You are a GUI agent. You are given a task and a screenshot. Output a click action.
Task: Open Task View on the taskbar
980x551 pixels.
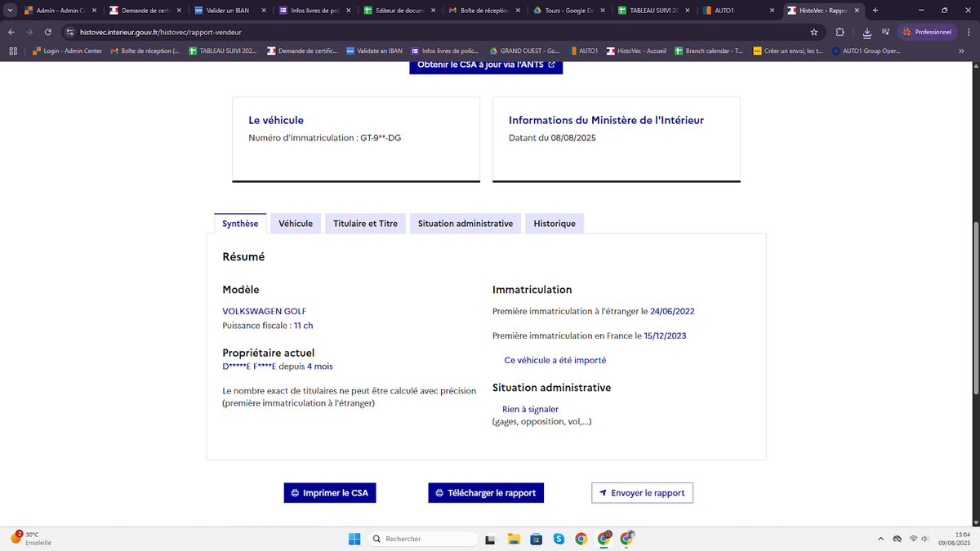coord(490,539)
